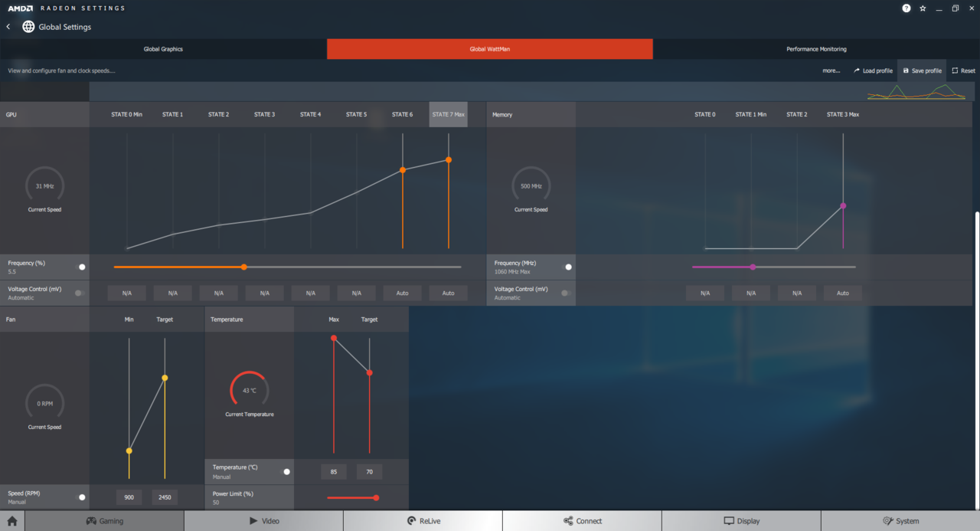Click Memory State 3 Auto voltage field
Screen dimensions: 980x531
843,293
